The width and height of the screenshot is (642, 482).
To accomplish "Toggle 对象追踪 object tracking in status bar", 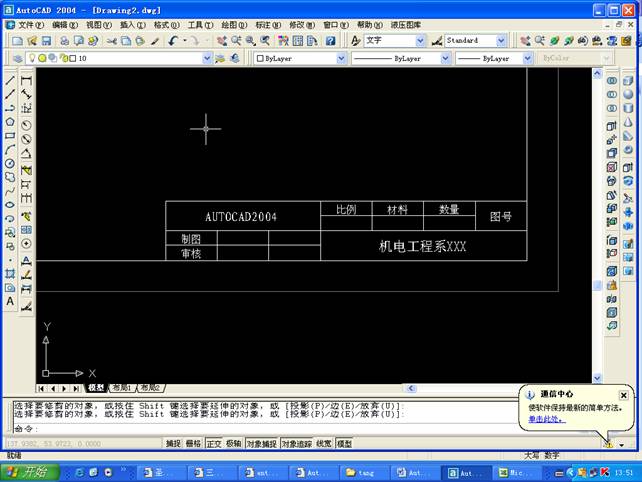I will pyautogui.click(x=297, y=444).
